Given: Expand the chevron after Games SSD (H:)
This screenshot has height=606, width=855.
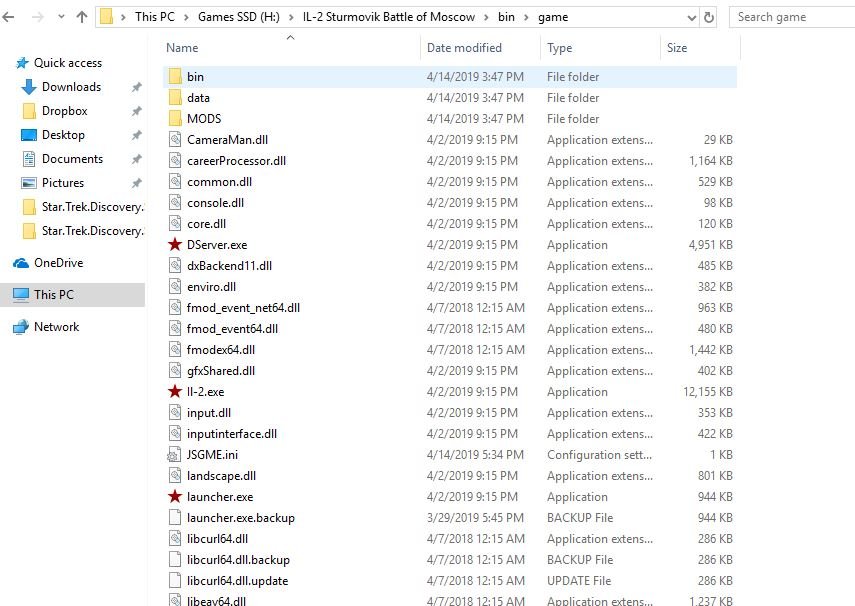Looking at the screenshot, I should 291,17.
